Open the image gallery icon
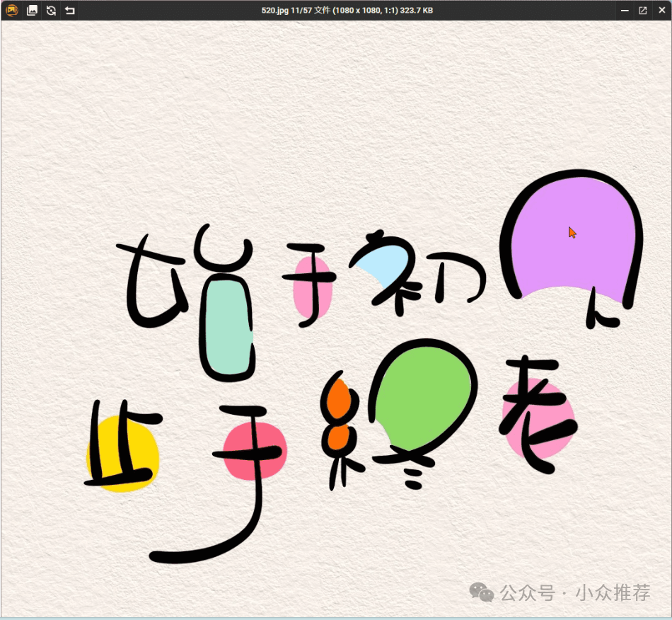 coord(32,11)
